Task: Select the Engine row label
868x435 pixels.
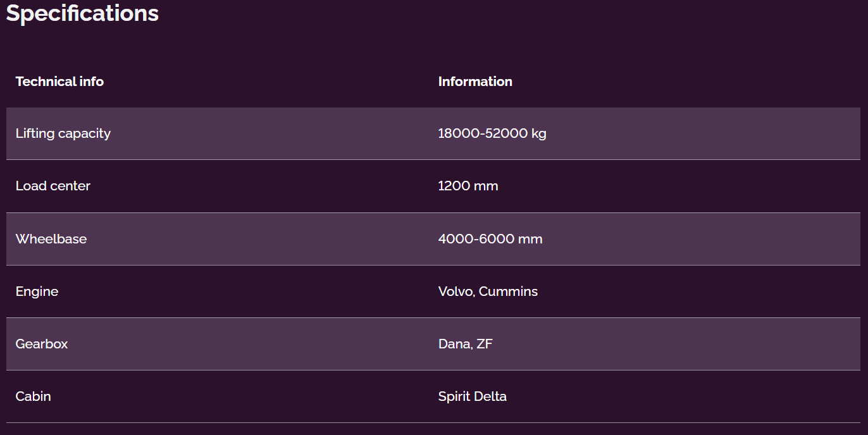Action: click(x=37, y=291)
